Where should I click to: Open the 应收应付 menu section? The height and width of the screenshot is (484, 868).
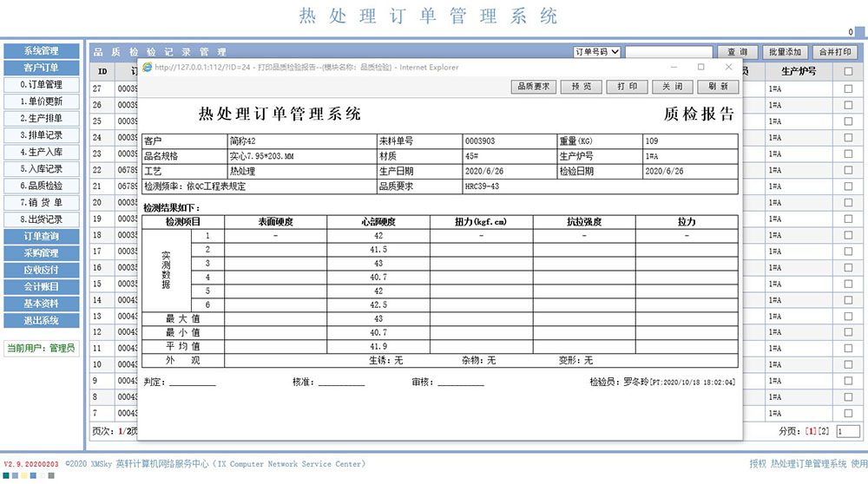pos(42,270)
